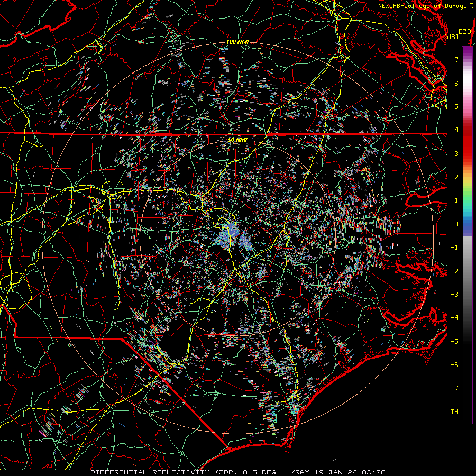Select the -5 dB tick label on scale

pos(454,342)
